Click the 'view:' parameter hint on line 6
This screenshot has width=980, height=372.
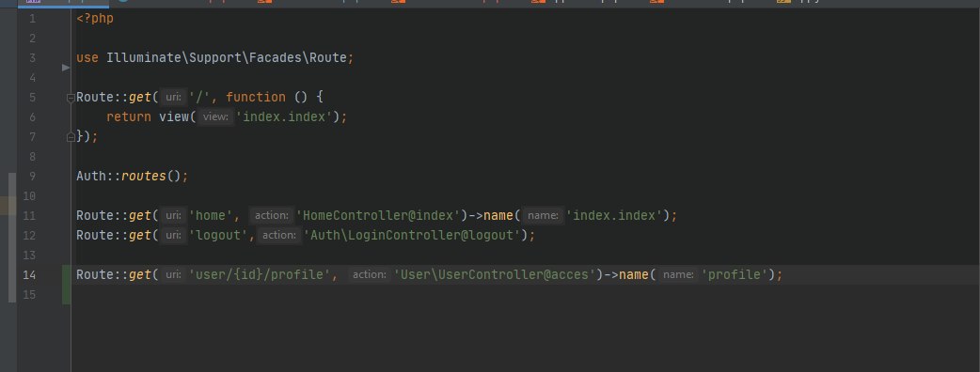coord(215,116)
